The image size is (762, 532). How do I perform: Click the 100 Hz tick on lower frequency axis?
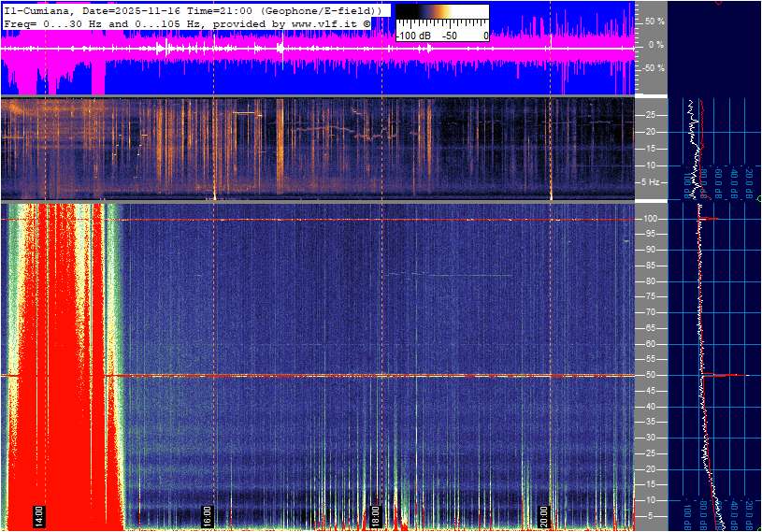650,219
